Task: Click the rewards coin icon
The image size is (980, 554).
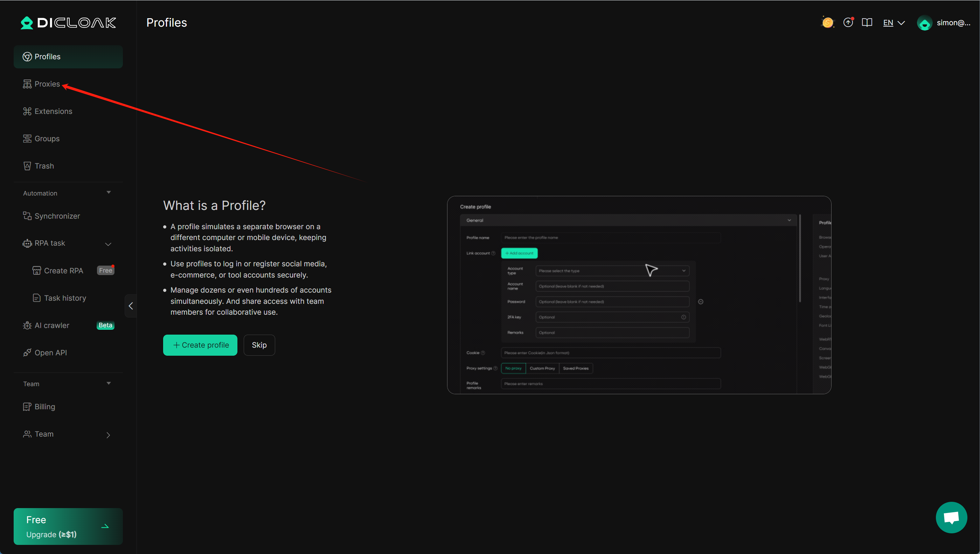Action: point(828,22)
